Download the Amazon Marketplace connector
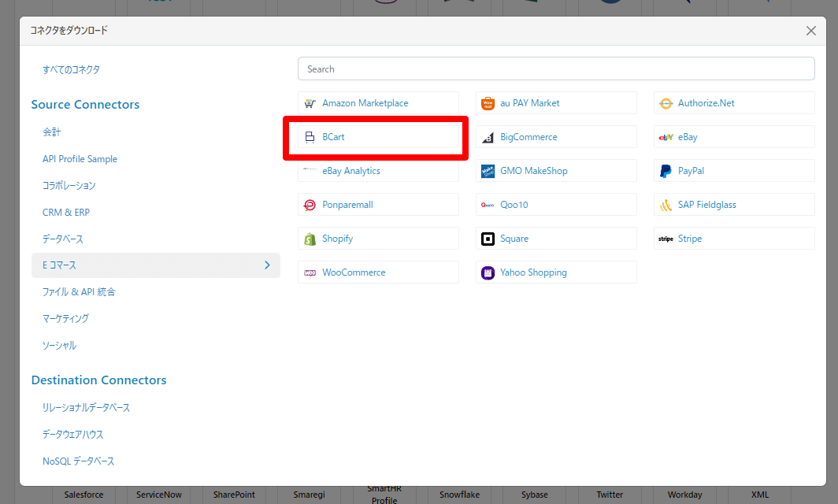The height and width of the screenshot is (504, 838). tap(378, 103)
